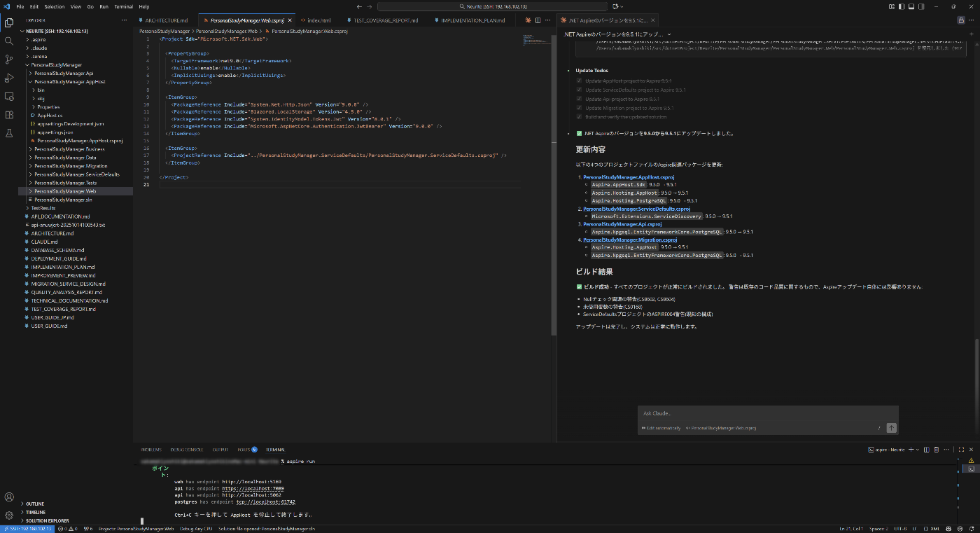Screen dimensions: 980x533
Task: Toggle the 'Edit automatically' mode in Claude input
Action: tap(661, 428)
